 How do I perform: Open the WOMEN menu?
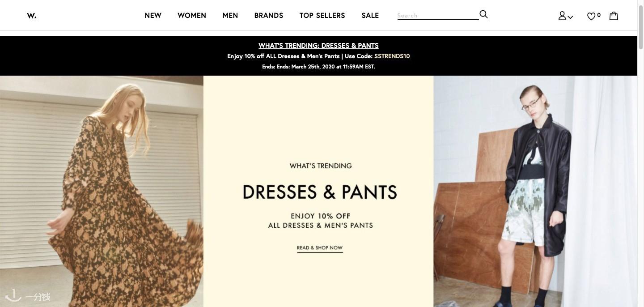click(192, 15)
